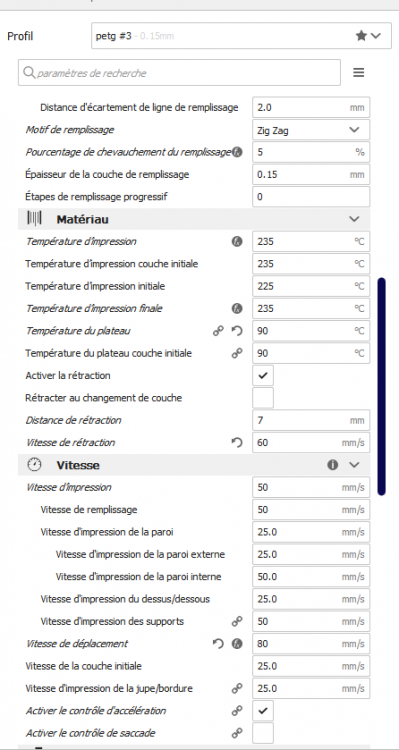Click the paramètres de recherche search field

pyautogui.click(x=179, y=73)
